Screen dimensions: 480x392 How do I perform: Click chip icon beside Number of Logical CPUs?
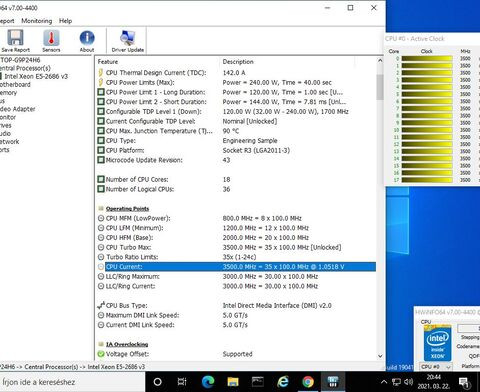pos(101,189)
